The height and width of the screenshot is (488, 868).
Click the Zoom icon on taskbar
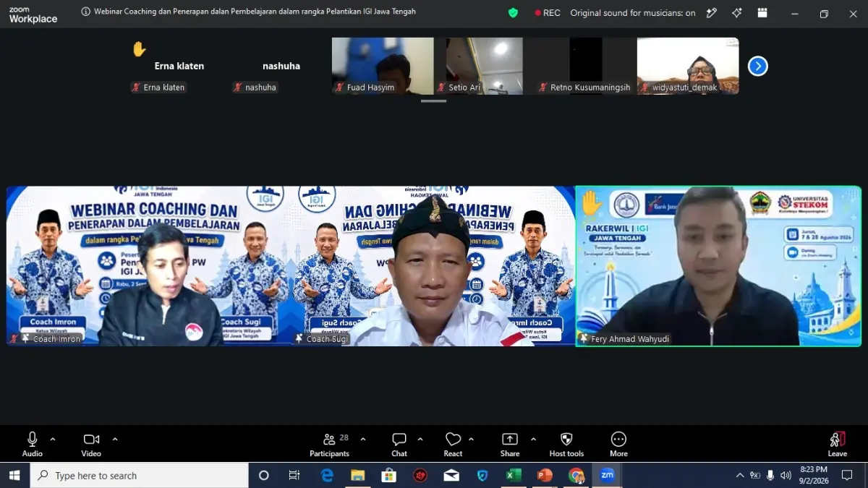607,475
